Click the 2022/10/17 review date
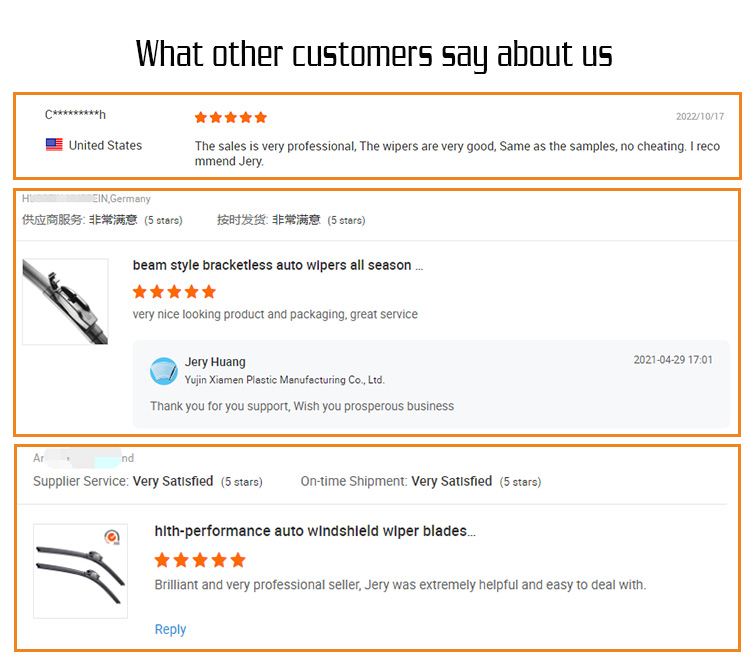Screen dimensions: 750x664 pyautogui.click(x=700, y=116)
